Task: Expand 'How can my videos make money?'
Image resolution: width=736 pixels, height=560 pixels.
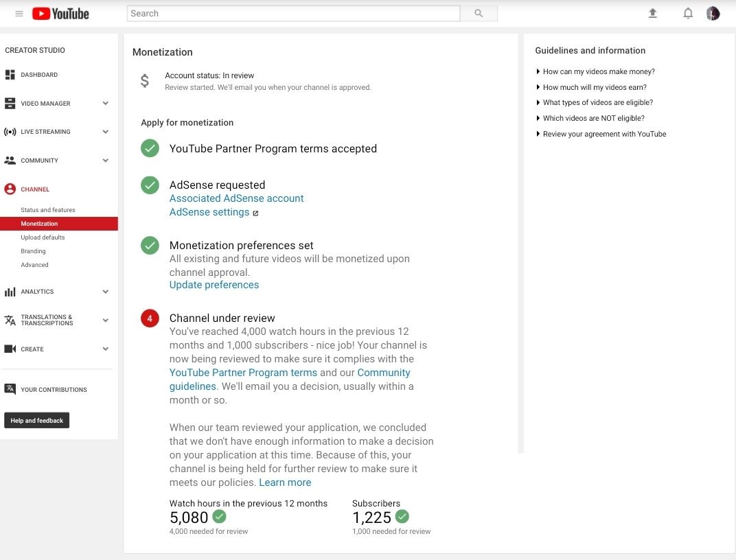Action: pyautogui.click(x=595, y=71)
